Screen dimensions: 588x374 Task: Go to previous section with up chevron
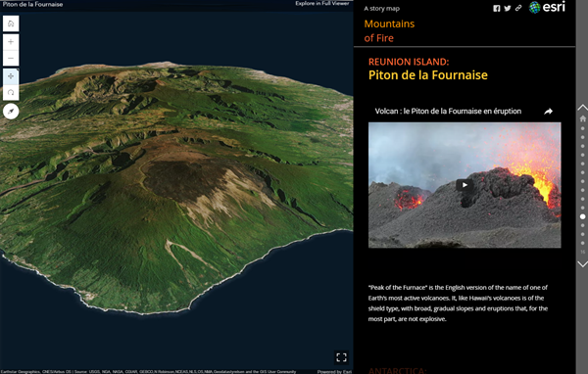tap(582, 108)
